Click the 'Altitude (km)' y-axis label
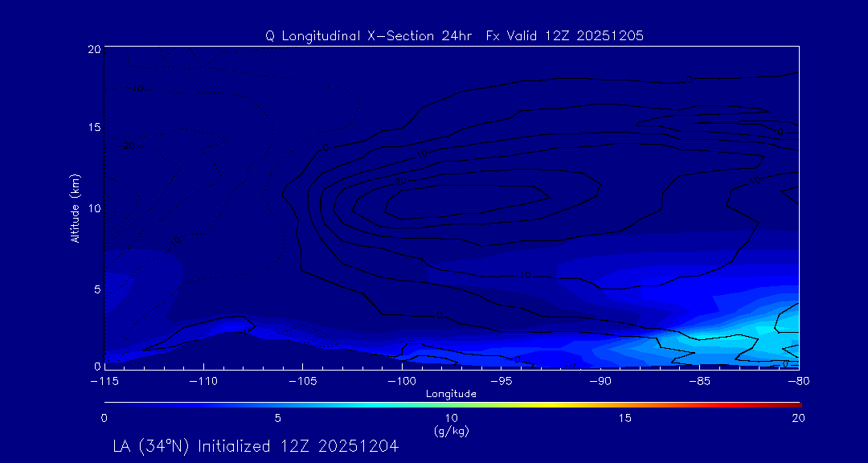 pyautogui.click(x=75, y=207)
